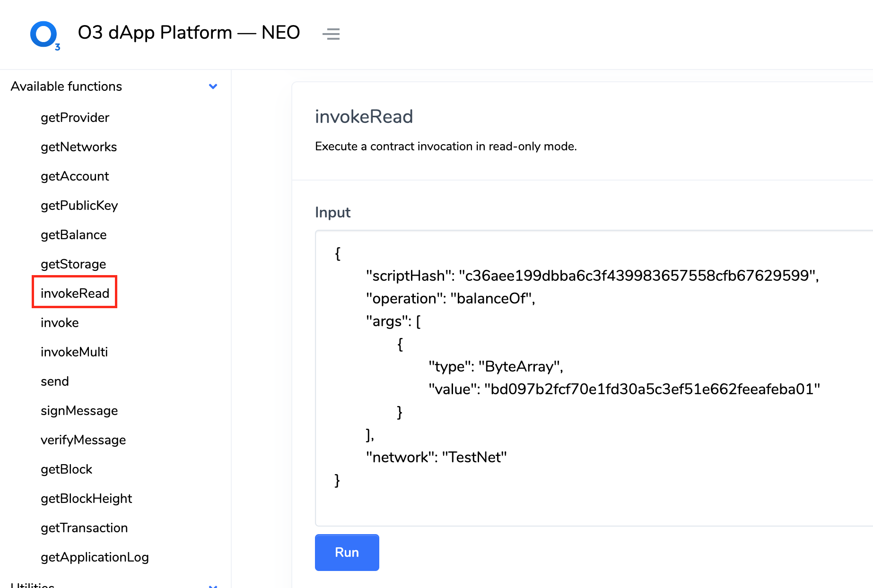Select getNetworks from the sidebar
This screenshot has height=588, width=873.
click(x=79, y=147)
